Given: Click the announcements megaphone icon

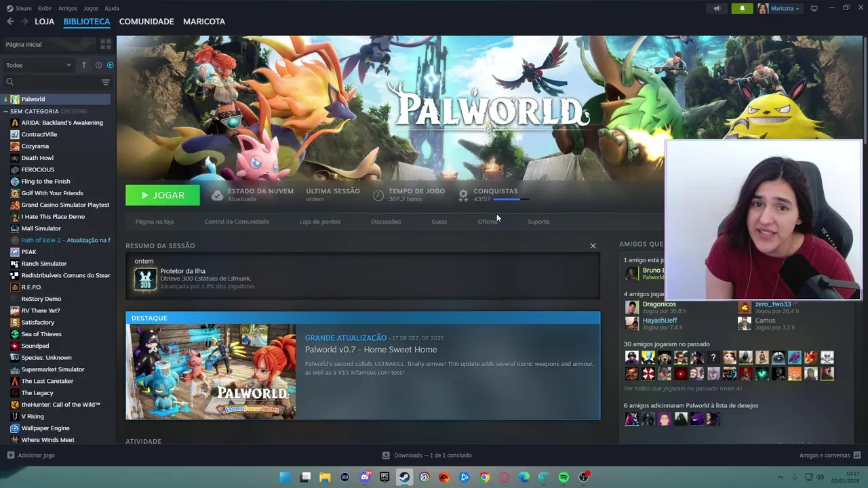Looking at the screenshot, I should click(x=717, y=8).
